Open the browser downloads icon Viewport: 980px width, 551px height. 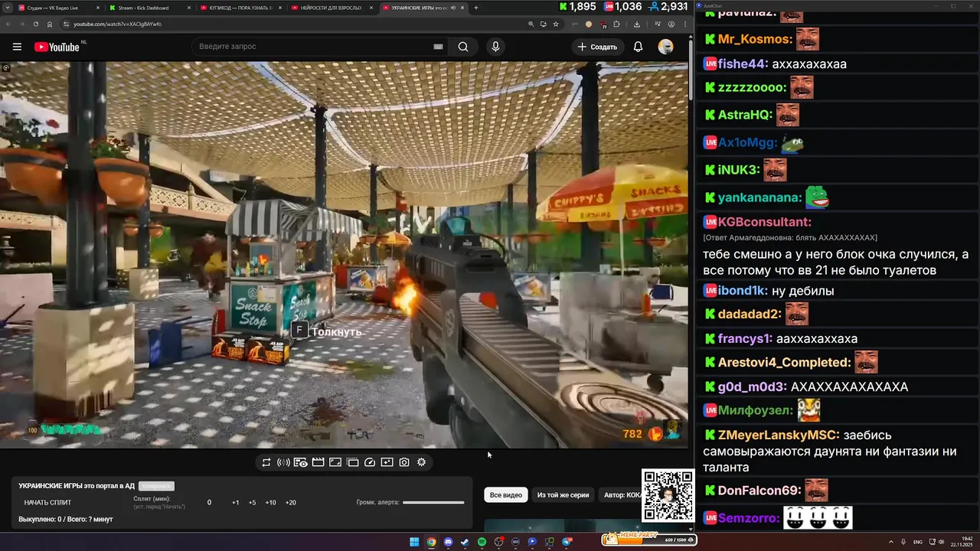point(637,24)
